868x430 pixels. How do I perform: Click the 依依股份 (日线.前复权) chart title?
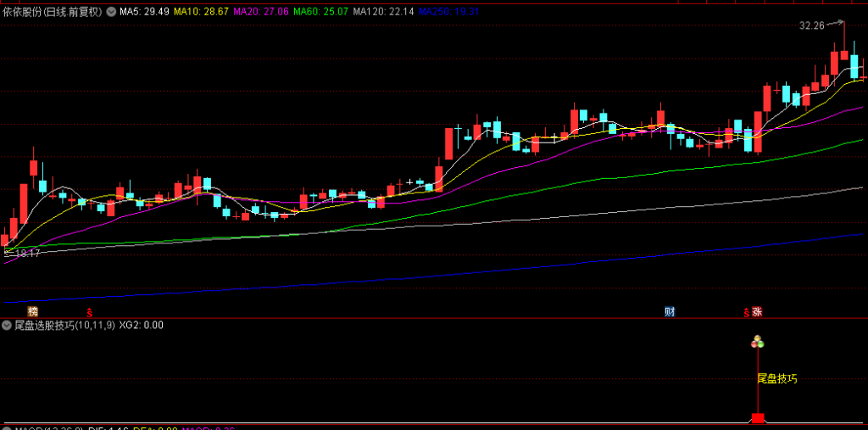pos(52,12)
